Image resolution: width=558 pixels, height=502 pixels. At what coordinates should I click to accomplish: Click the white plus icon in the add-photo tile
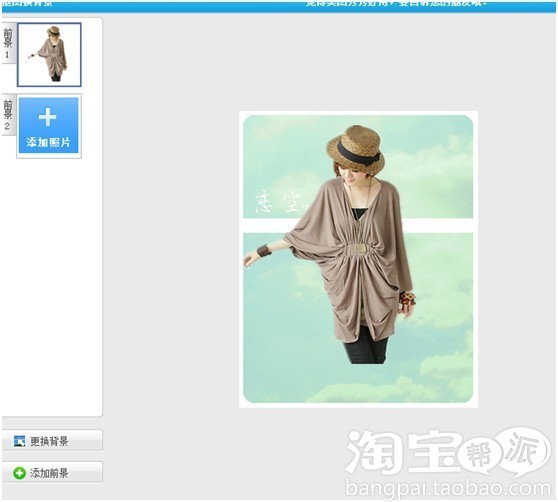click(x=47, y=117)
